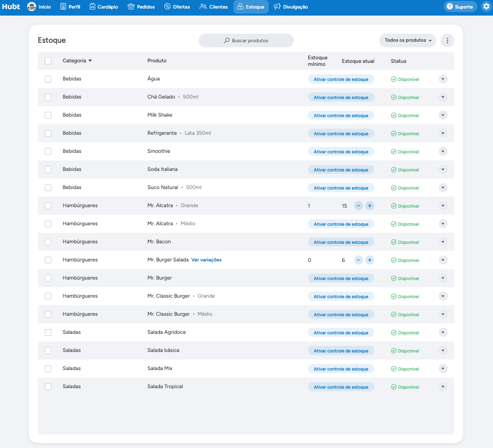Click the Disponível status icon for Água
This screenshot has height=448, width=493.
[x=393, y=79]
